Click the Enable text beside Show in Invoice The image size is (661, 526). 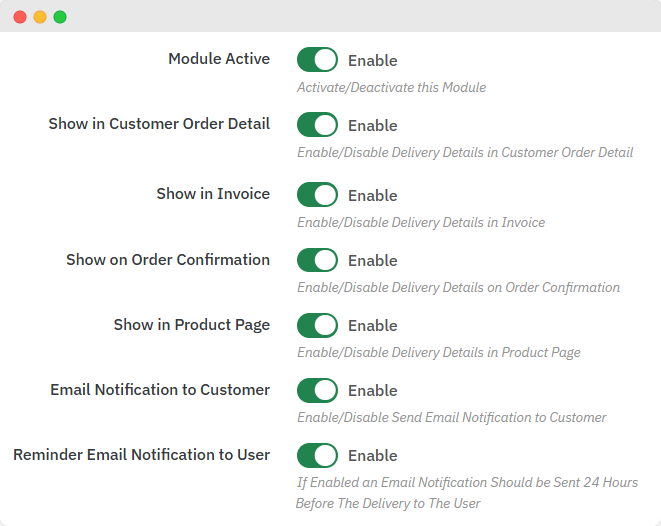tap(372, 195)
